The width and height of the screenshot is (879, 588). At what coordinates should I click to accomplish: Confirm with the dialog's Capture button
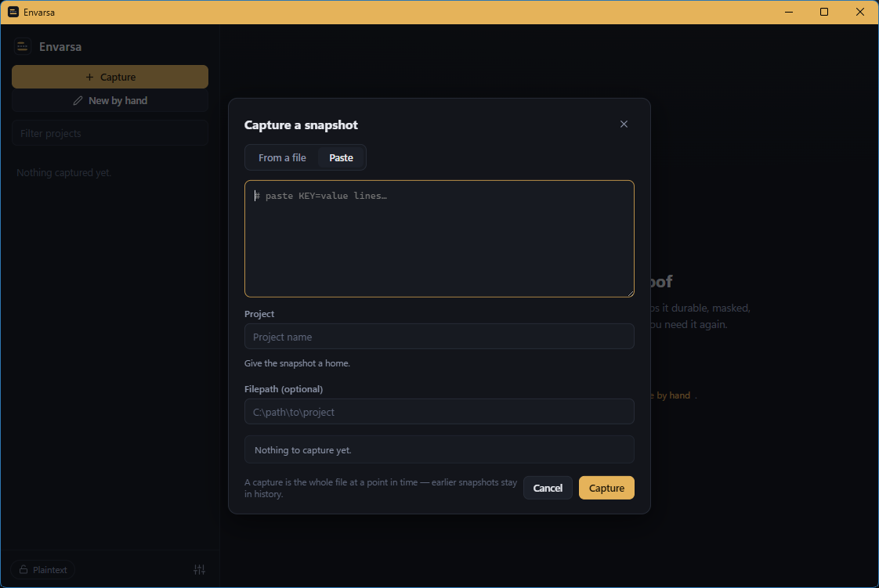pos(606,488)
